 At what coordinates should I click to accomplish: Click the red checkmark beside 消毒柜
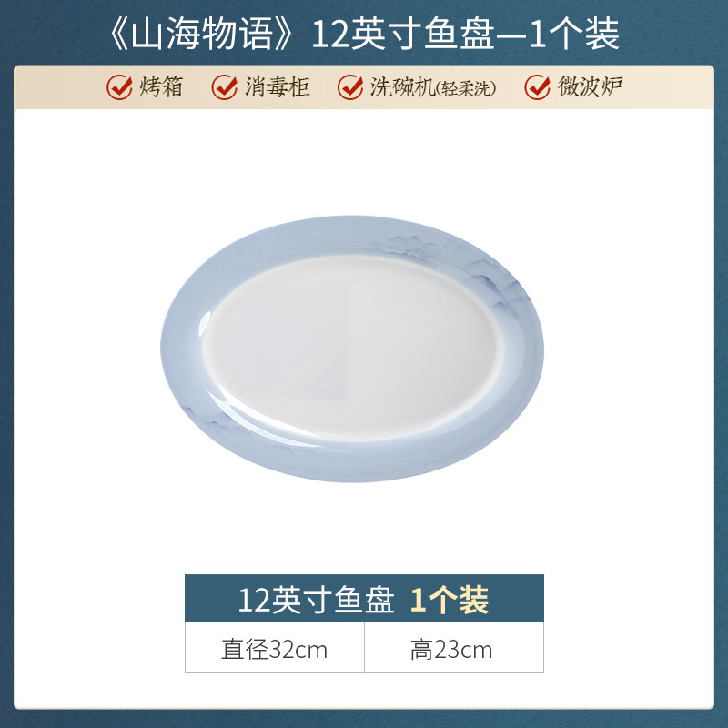(225, 86)
